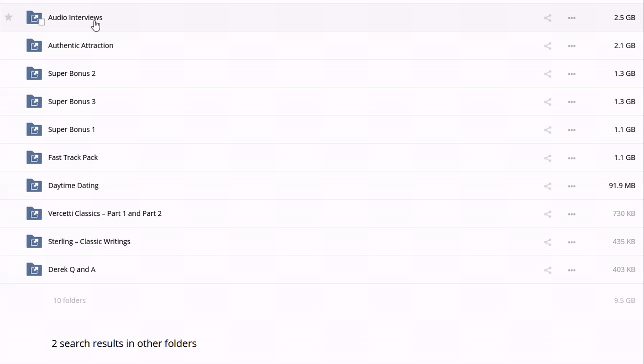Share the Super Bonus 2 folder
Screen dimensions: 644x364
547,74
